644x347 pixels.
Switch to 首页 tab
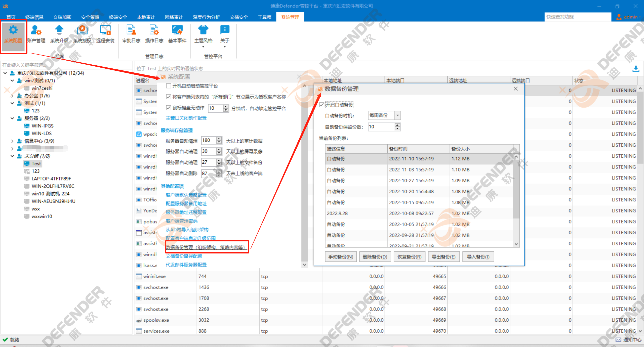tap(11, 17)
